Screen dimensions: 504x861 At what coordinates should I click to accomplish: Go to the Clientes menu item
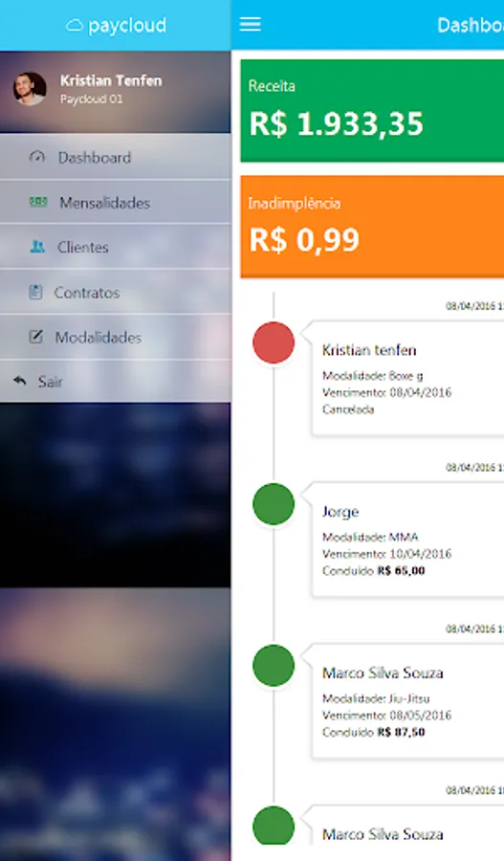click(116, 247)
